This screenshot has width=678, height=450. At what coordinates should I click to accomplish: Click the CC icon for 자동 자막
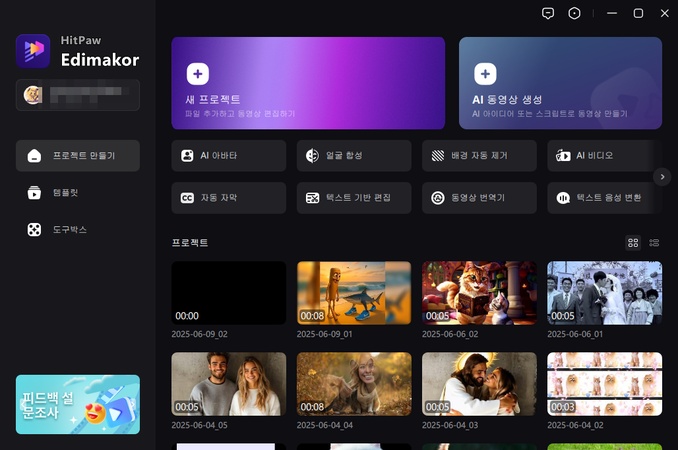point(187,198)
